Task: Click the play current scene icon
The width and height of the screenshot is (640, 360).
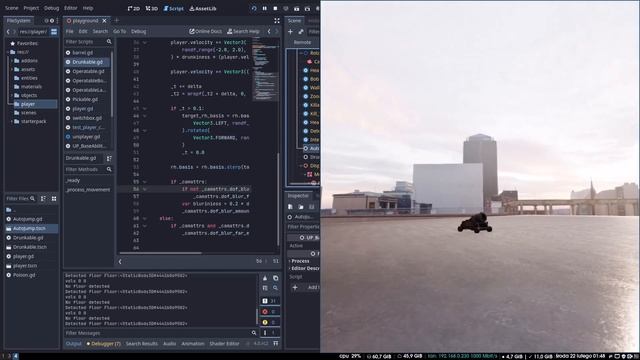Action: [x=297, y=8]
